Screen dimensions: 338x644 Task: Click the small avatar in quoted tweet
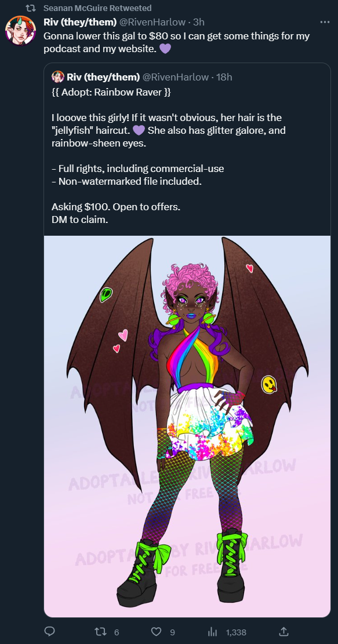tap(58, 77)
